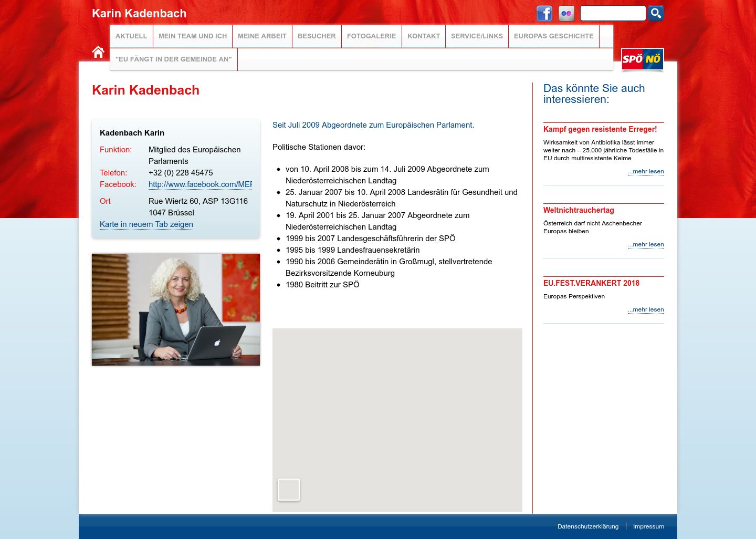Click the address text 'Rue Wiertz 60, ASP 13G116'
The width and height of the screenshot is (756, 539).
[198, 201]
